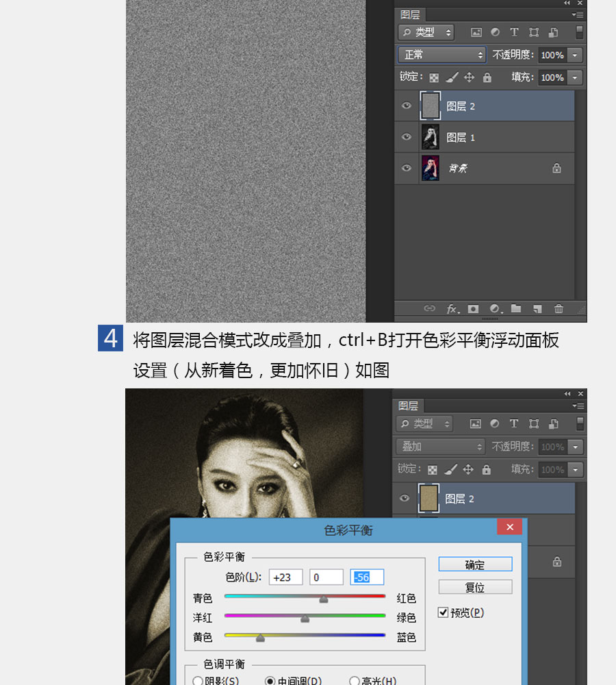Lock transparent pixels in lower Layers panel
The image size is (616, 685).
(x=432, y=470)
